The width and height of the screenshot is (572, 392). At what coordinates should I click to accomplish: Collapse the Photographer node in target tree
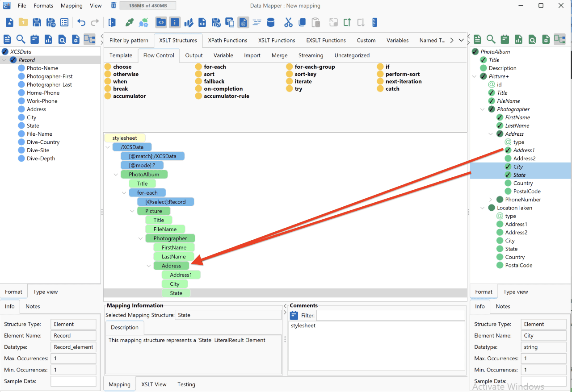483,109
